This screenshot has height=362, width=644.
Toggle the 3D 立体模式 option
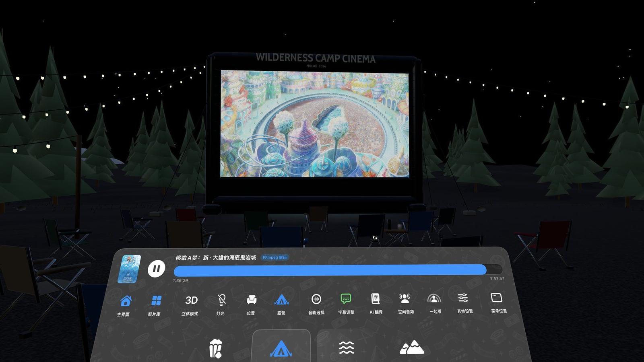(190, 305)
